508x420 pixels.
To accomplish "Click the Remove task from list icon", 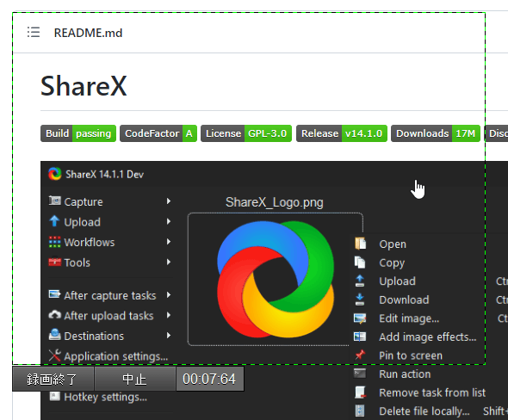I will [360, 392].
